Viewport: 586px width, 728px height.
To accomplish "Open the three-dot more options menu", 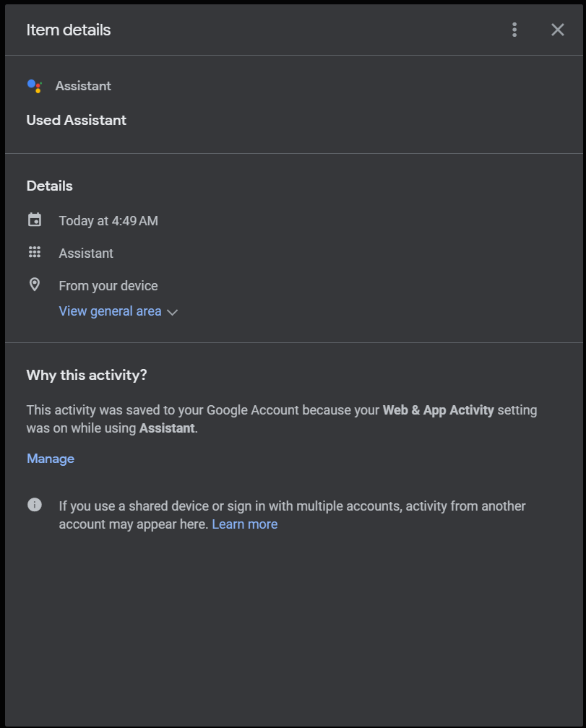I will [514, 30].
